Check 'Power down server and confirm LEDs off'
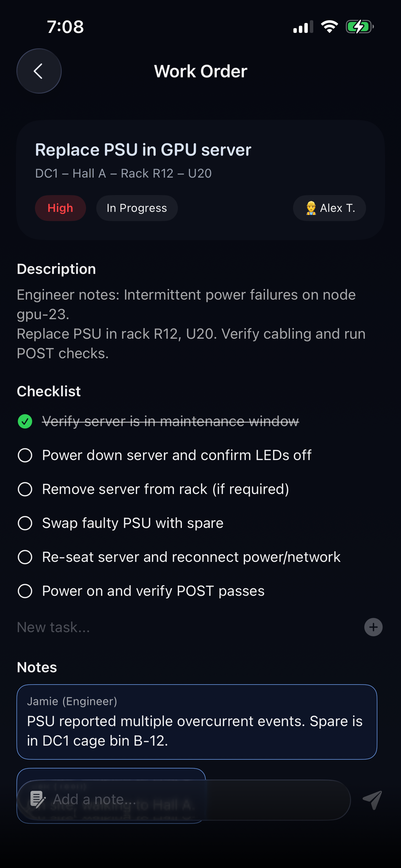Screen dimensions: 401x868 [25, 455]
